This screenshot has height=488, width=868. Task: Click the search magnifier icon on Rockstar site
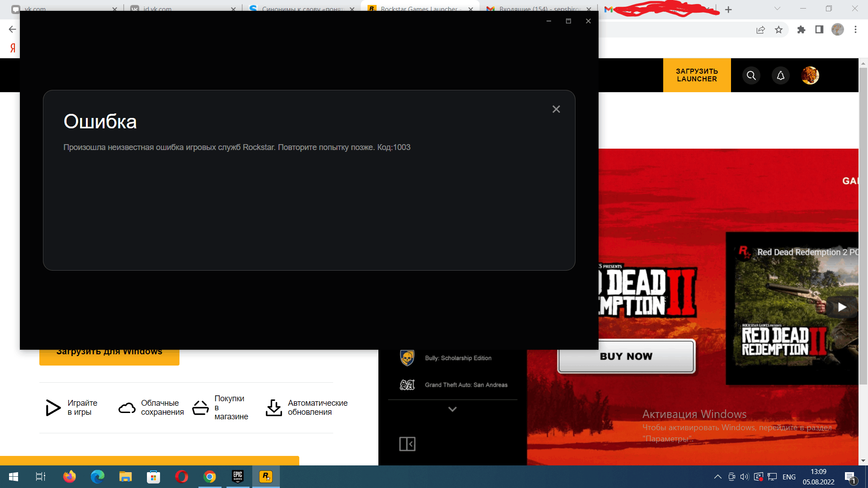751,75
